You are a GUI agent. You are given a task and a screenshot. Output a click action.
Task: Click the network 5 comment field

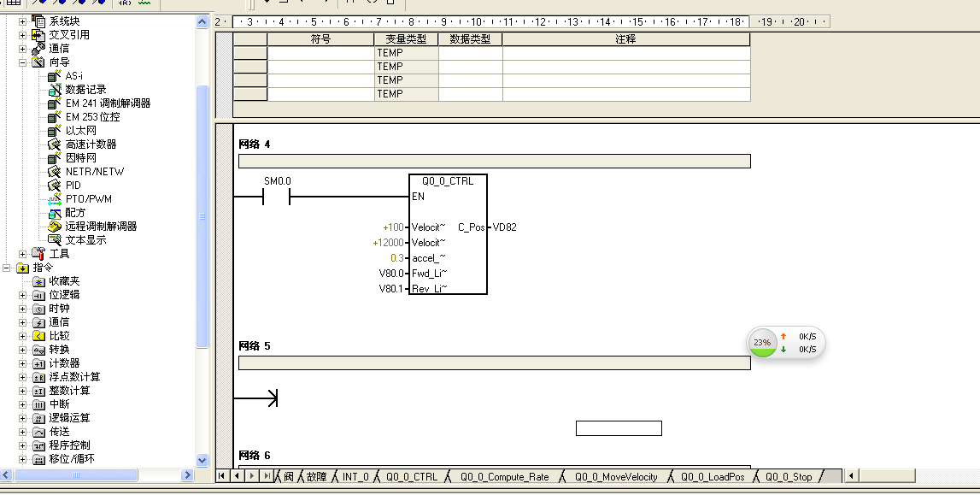tap(494, 362)
